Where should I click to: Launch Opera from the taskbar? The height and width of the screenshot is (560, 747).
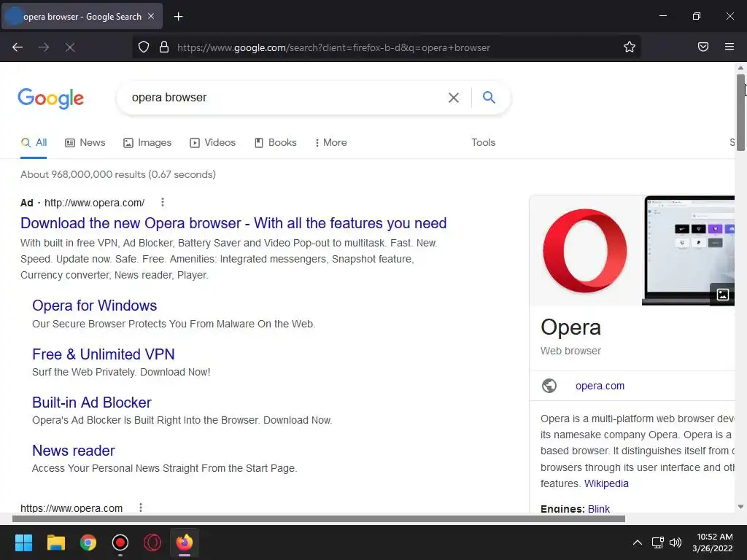tap(152, 542)
